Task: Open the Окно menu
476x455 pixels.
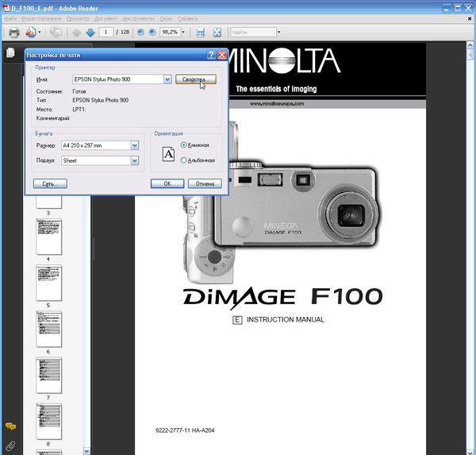Action: click(166, 18)
